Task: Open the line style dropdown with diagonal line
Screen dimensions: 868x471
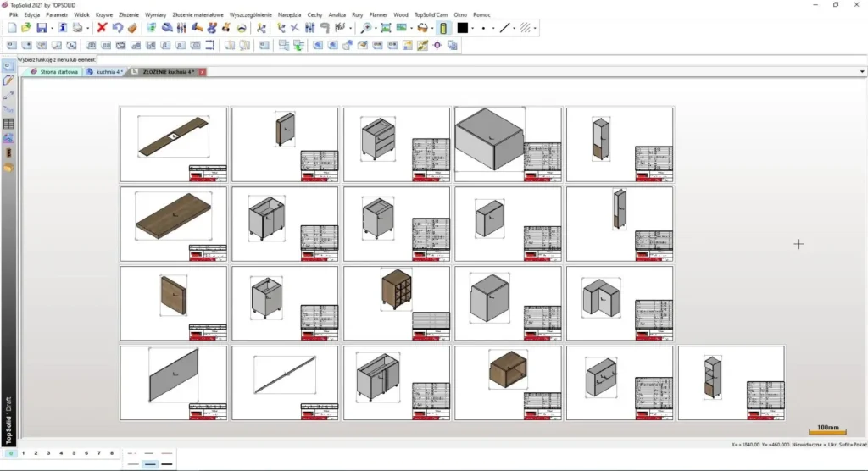Action: 505,28
